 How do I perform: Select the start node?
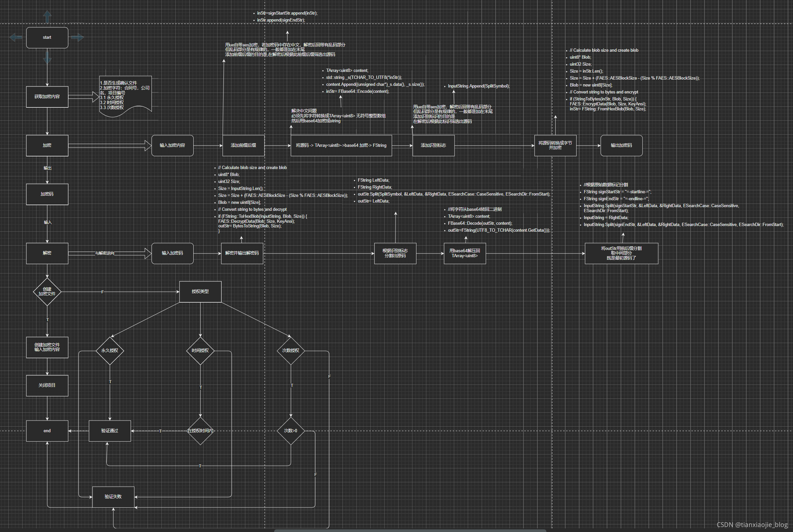47,38
